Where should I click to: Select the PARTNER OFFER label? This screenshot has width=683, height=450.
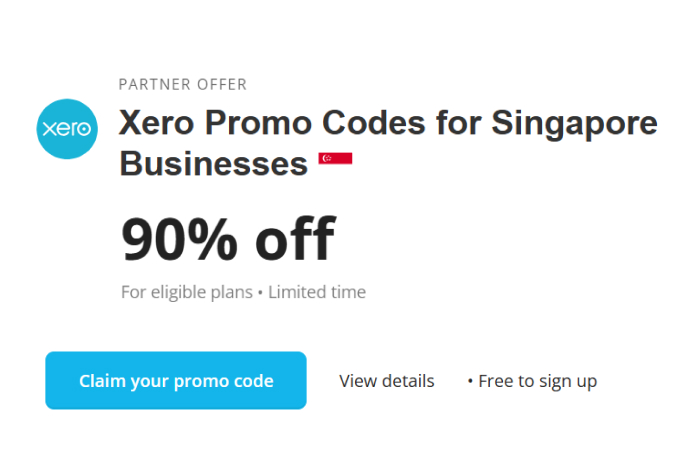click(x=183, y=85)
